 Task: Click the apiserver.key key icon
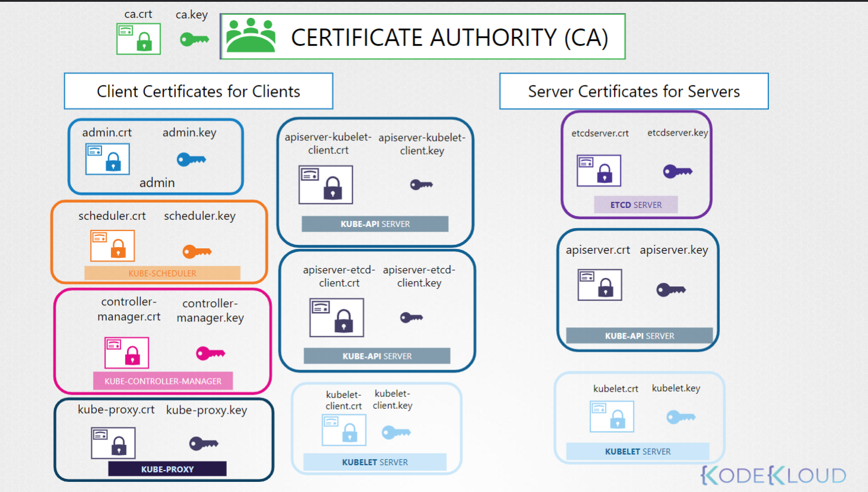[671, 289]
